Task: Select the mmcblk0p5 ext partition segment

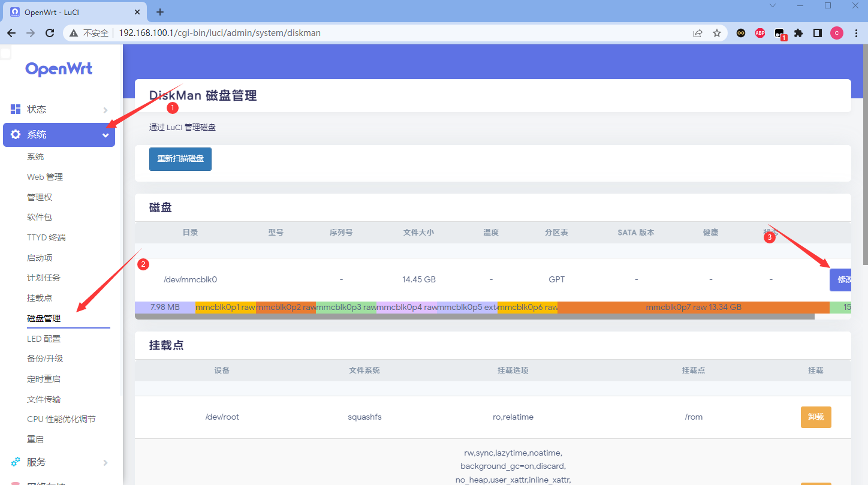Action: click(467, 307)
